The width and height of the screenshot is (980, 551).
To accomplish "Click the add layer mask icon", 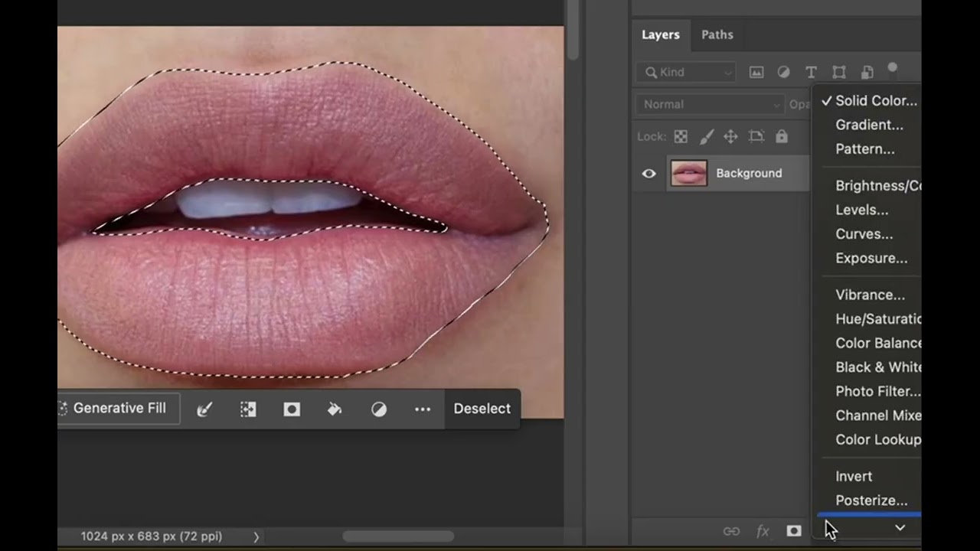I will tap(794, 531).
